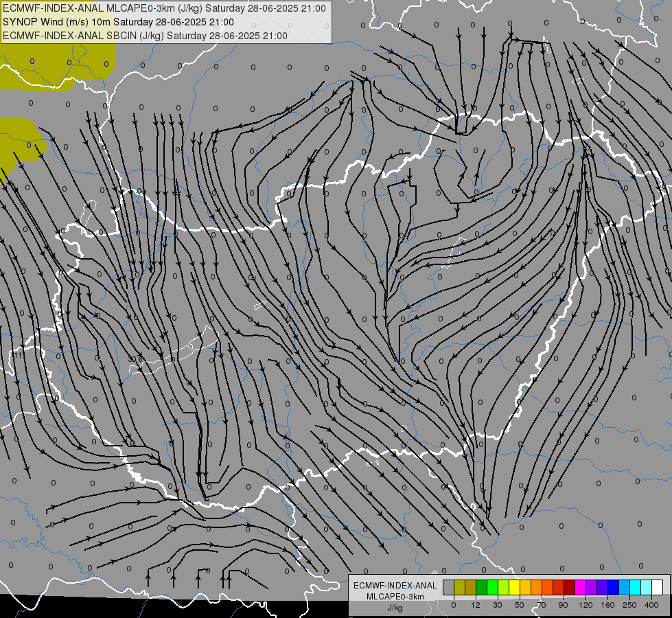
Task: Click the 250 tick value in the legend
Action: click(629, 605)
